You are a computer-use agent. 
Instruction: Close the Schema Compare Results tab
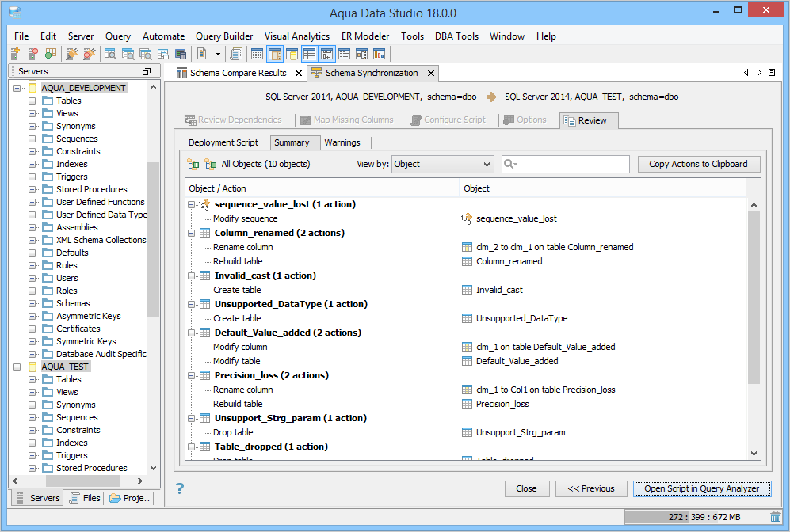coord(298,73)
